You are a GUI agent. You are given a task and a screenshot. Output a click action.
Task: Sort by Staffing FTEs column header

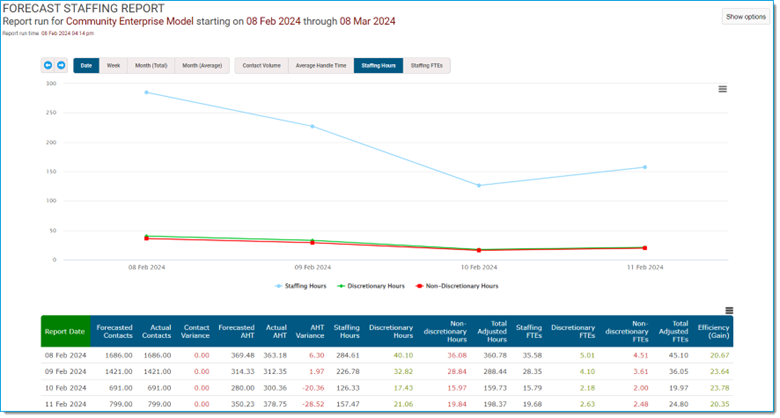[x=529, y=331]
